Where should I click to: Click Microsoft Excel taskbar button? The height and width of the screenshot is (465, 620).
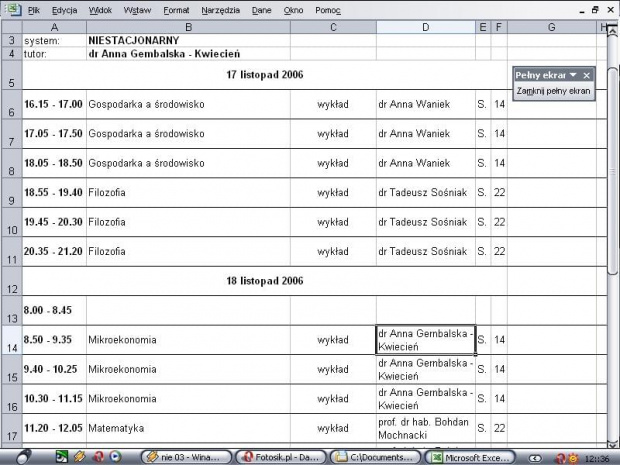[470, 457]
